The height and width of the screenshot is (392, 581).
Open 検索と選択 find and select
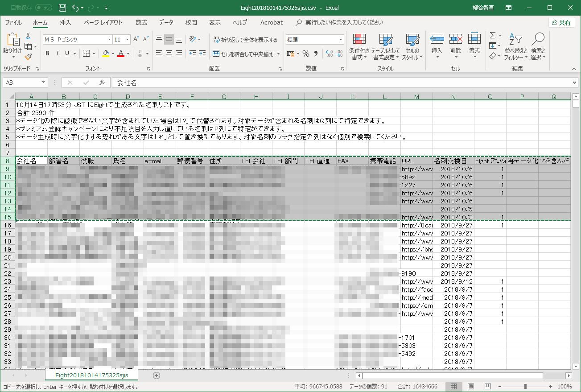(538, 46)
